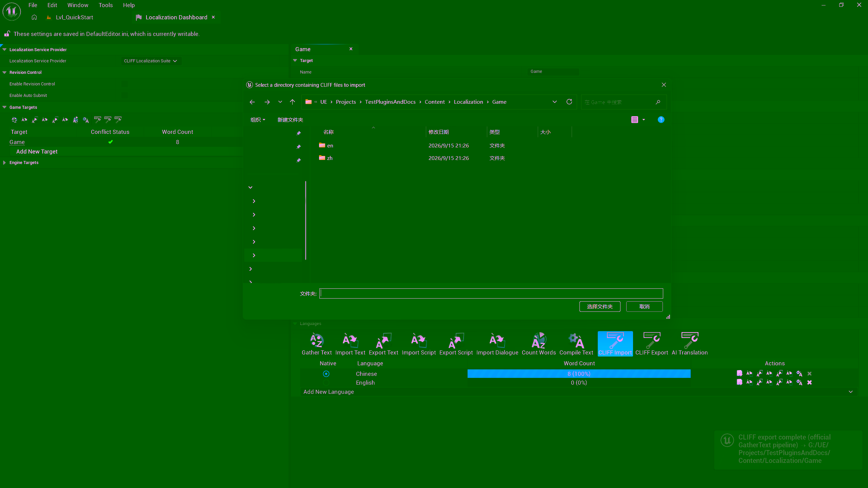
Task: Go up one folder level
Action: (x=292, y=102)
